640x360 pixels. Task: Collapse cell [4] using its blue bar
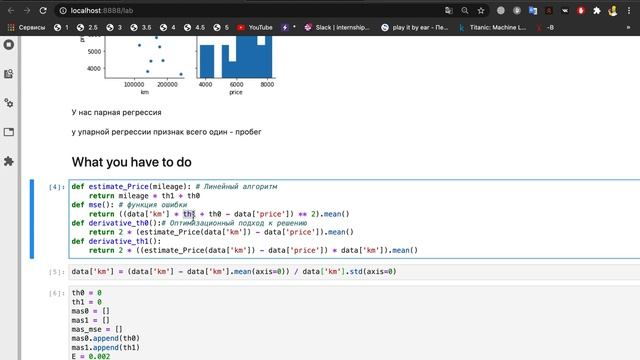[32, 219]
